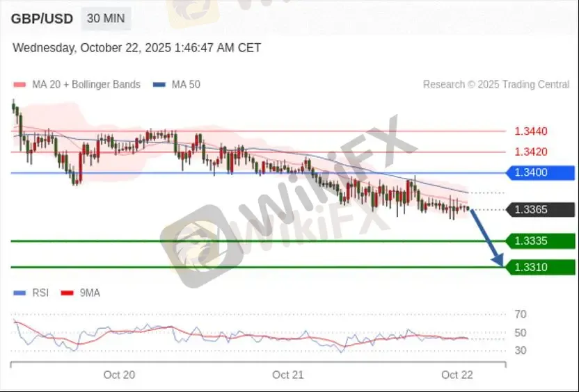Click the '9MA' legend label
Image resolution: width=579 pixels, height=392 pixels.
(90, 293)
